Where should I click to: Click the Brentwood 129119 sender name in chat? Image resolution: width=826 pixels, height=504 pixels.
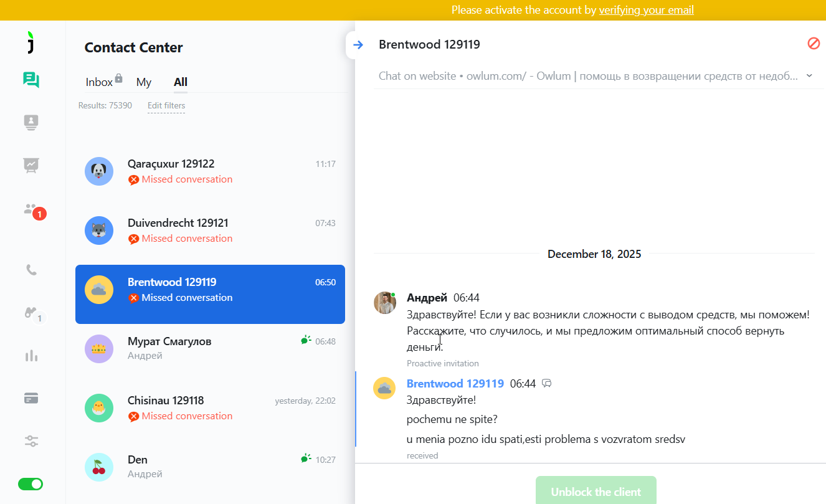455,383
